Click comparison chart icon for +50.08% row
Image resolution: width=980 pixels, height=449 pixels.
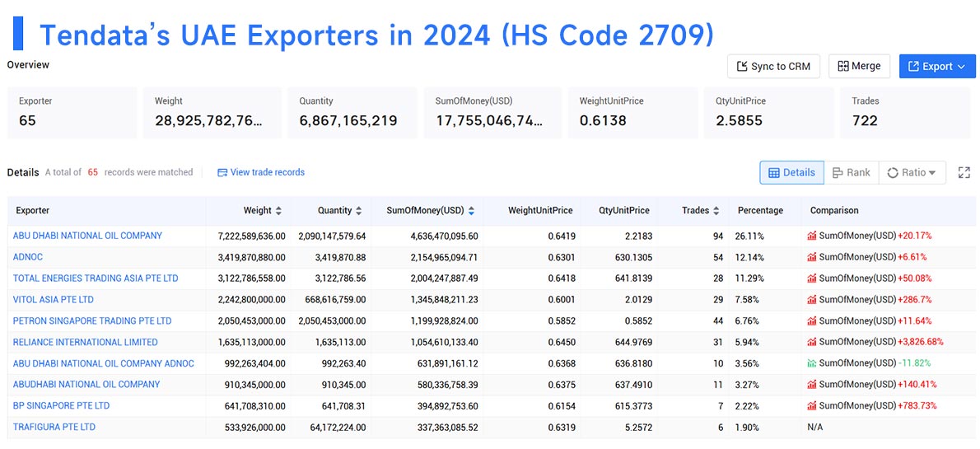(812, 278)
